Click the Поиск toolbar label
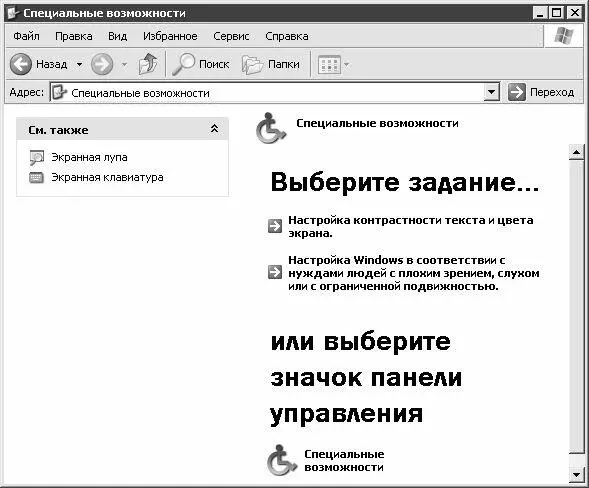This screenshot has height=488, width=589. (x=214, y=65)
